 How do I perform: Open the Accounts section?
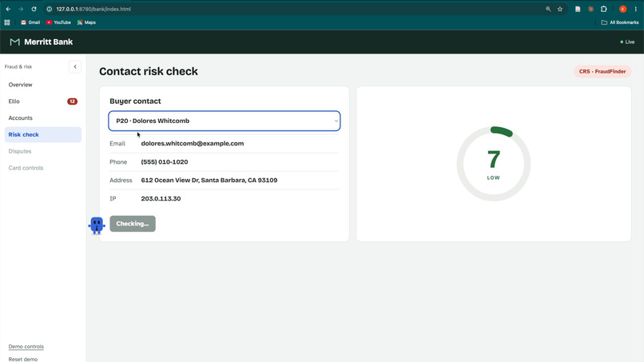[42, 118]
